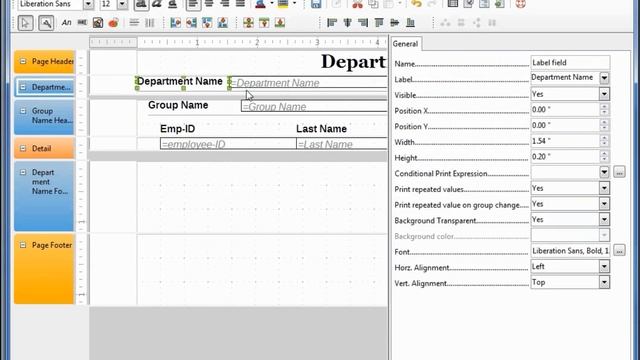Screen dimensions: 640x360
Task: Align selected objects to vertical middle
Action: click(x=395, y=23)
